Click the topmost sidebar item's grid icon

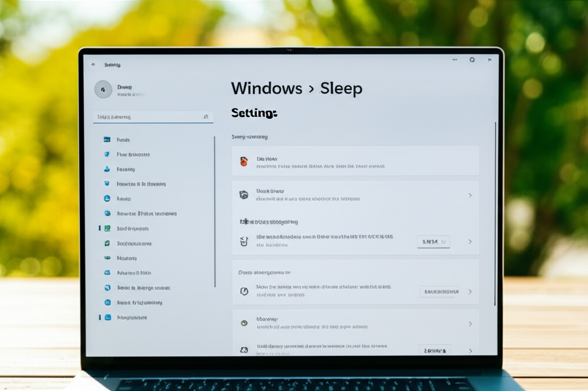click(107, 140)
